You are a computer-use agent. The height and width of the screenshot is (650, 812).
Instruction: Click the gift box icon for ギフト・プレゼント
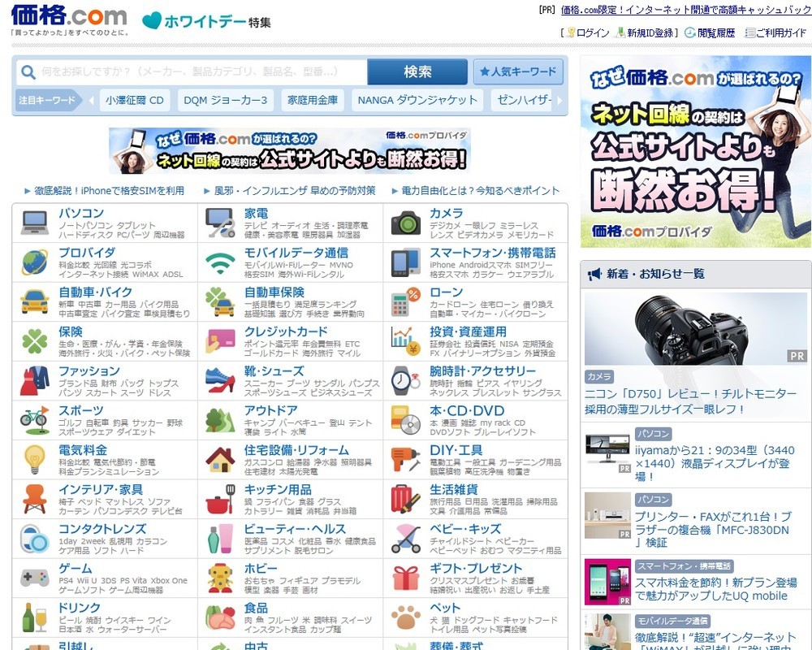405,578
